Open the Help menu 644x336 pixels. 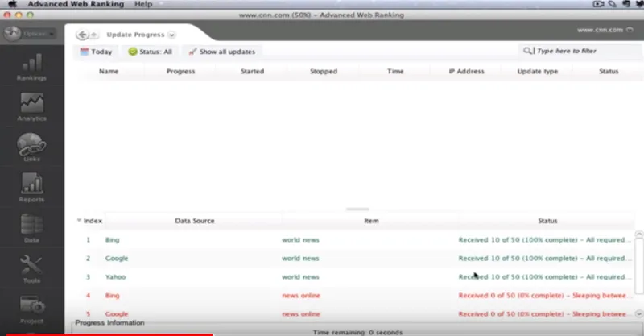point(143,4)
